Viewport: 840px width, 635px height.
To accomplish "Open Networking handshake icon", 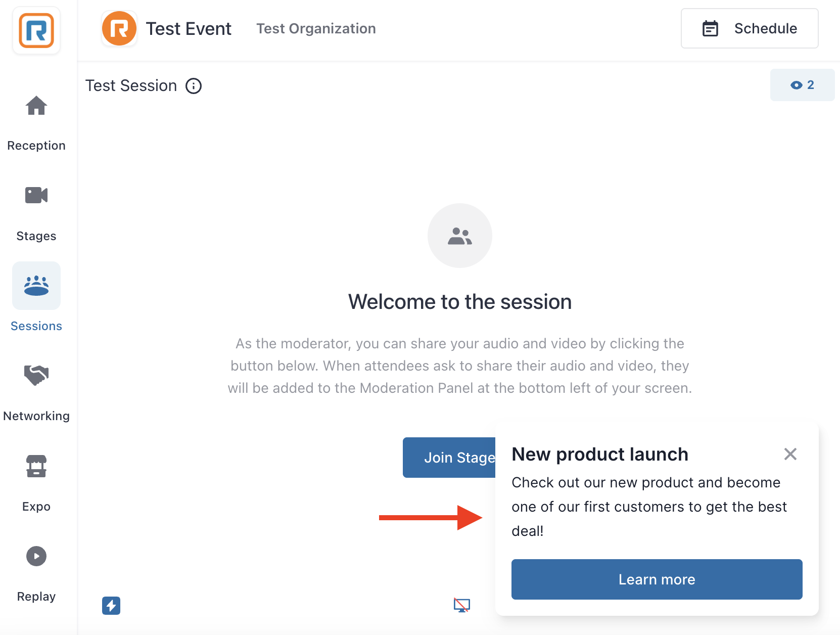I will (x=36, y=375).
